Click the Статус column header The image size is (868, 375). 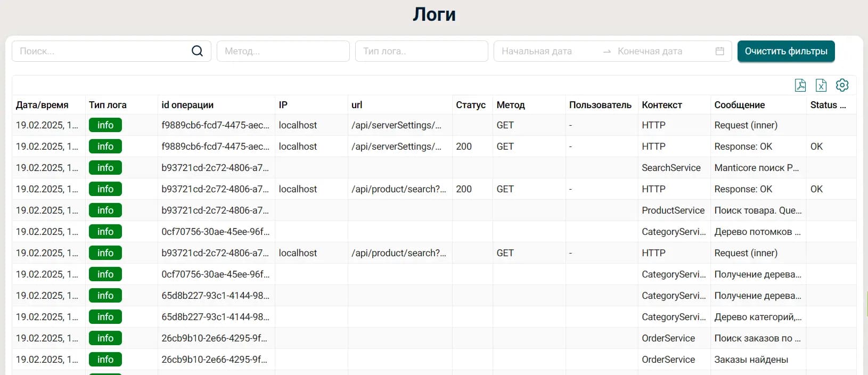tap(470, 105)
